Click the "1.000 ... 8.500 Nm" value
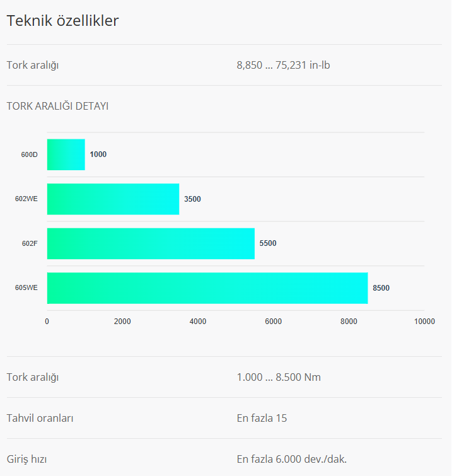 (x=279, y=377)
